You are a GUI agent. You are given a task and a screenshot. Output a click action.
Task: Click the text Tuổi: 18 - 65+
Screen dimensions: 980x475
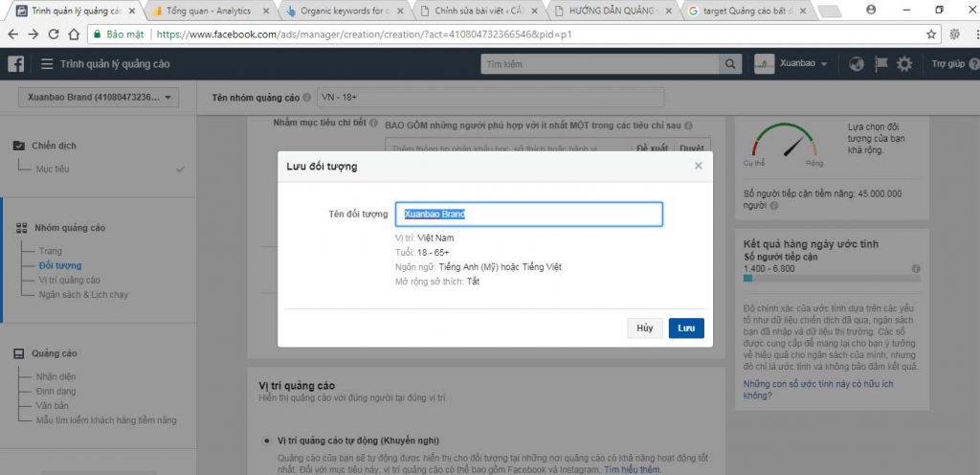422,252
